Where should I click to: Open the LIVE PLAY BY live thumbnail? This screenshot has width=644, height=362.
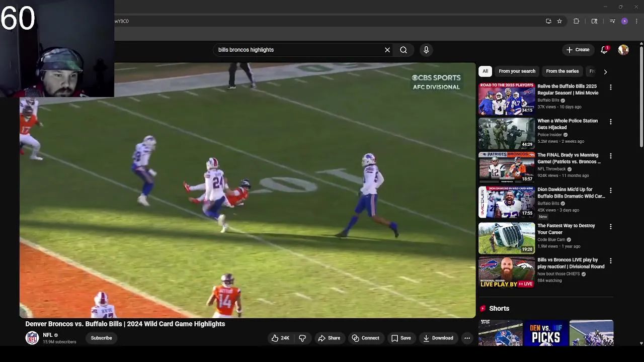[506, 272]
